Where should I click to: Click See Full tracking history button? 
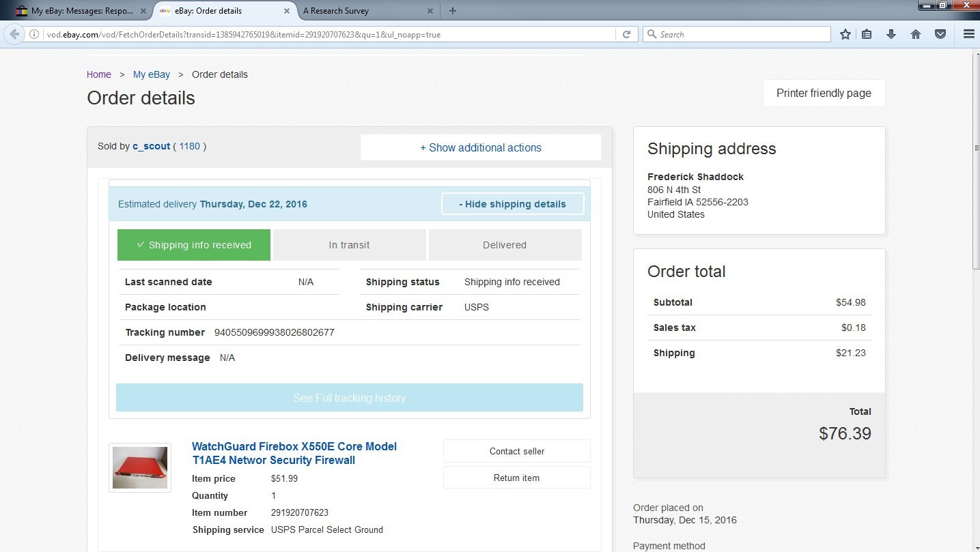pos(350,398)
